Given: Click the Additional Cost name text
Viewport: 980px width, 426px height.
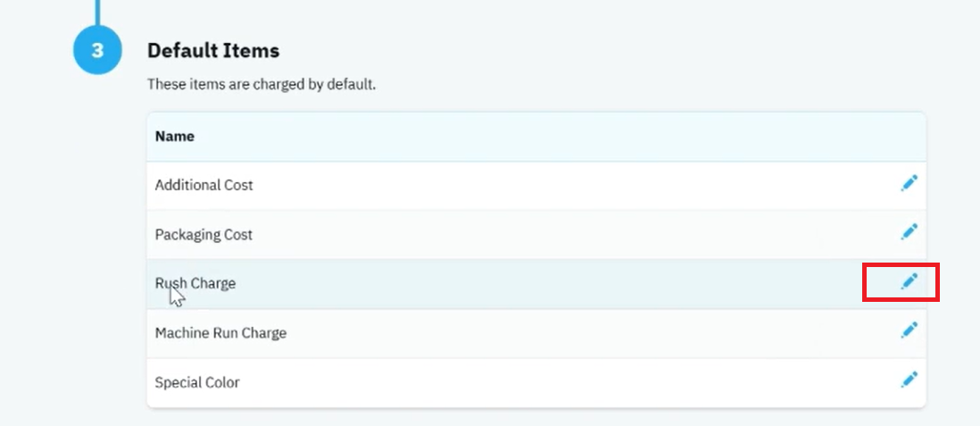Looking at the screenshot, I should click(203, 185).
